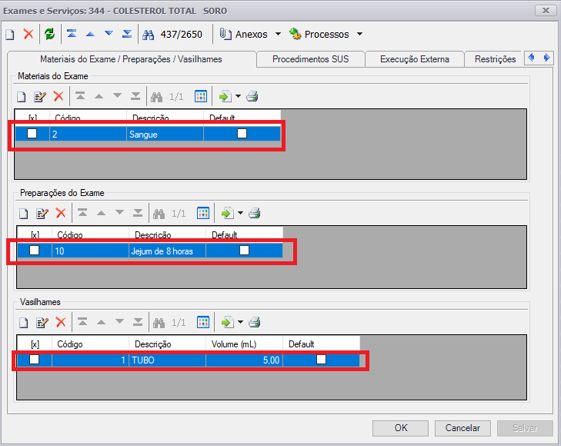561x446 pixels.
Task: Click Descrição header in Preparações do Exame
Action: click(167, 235)
